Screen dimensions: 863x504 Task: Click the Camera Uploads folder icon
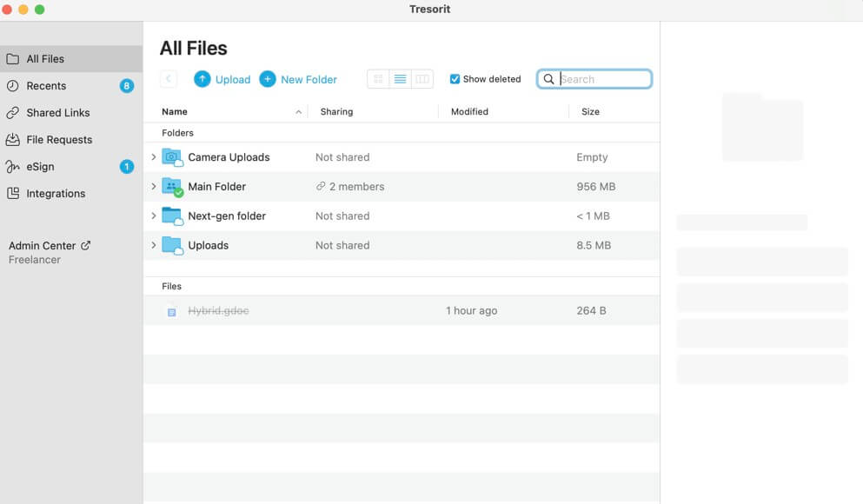coord(172,157)
